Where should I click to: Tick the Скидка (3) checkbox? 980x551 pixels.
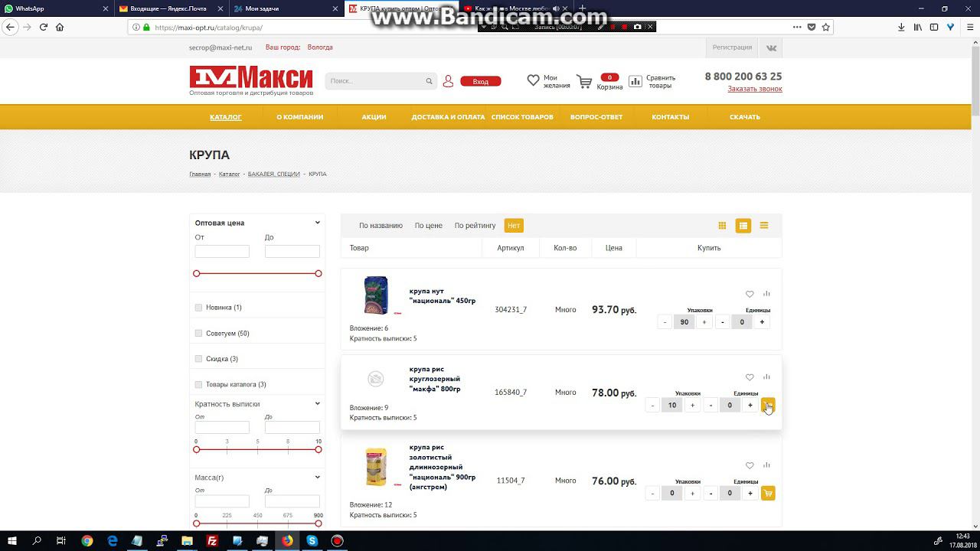click(198, 359)
